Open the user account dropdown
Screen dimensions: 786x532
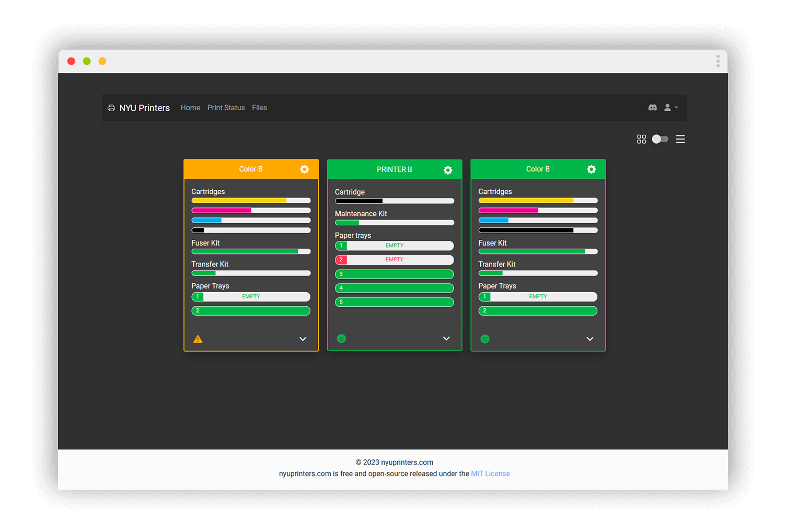tap(671, 108)
